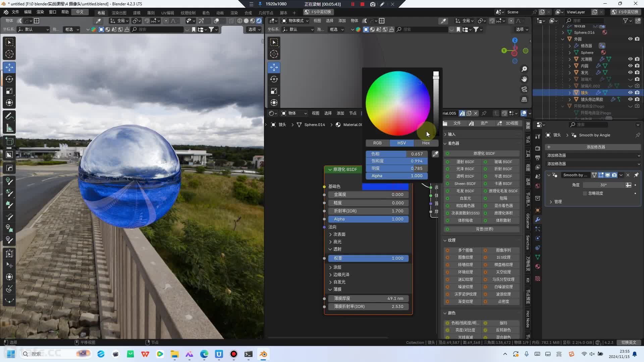Image resolution: width=644 pixels, height=362 pixels.
Task: Open the Object Data properties tab
Action: 538,257
